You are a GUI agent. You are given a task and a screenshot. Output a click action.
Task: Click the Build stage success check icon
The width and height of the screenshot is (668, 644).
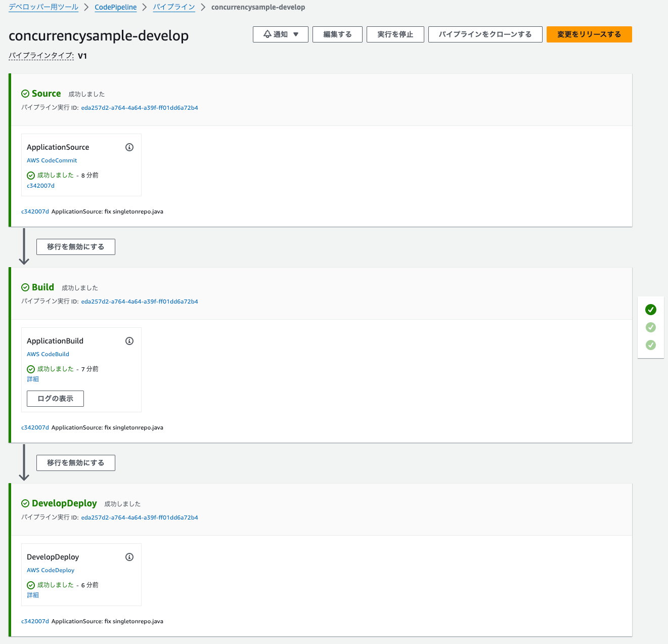[25, 287]
